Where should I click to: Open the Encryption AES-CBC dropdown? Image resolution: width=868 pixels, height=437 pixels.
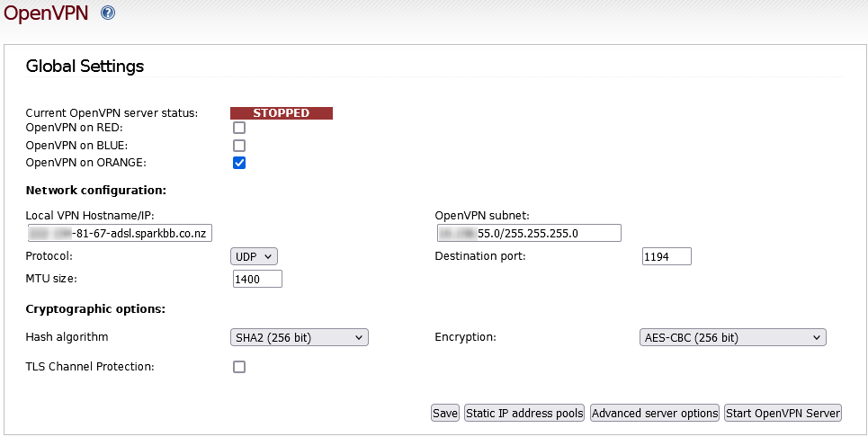point(732,337)
